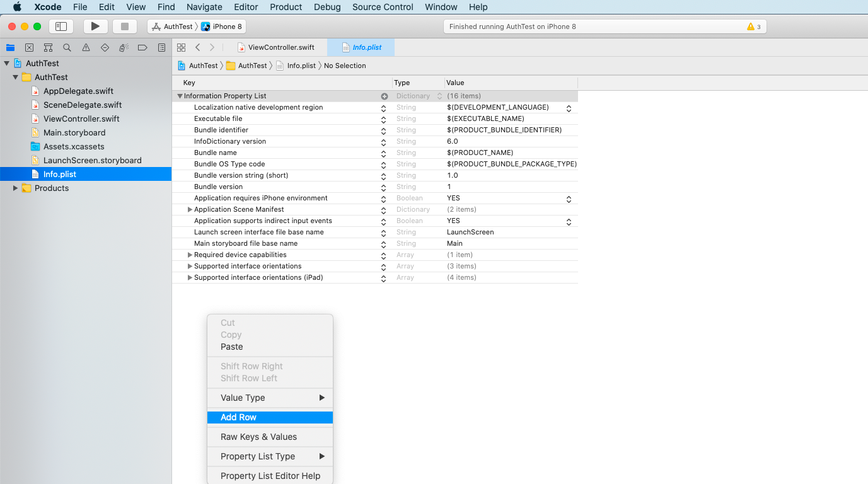Image resolution: width=868 pixels, height=484 pixels.
Task: Open the Find navigator magnifier icon
Action: pos(67,47)
